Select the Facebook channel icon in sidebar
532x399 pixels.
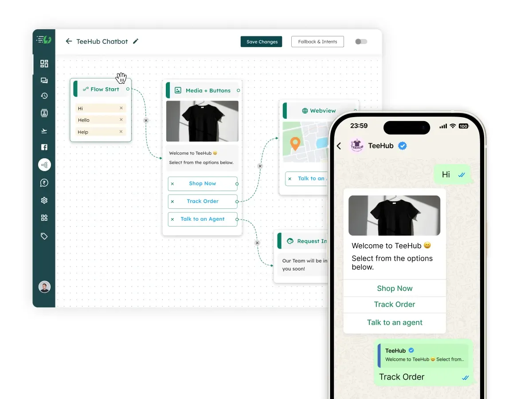pyautogui.click(x=44, y=147)
